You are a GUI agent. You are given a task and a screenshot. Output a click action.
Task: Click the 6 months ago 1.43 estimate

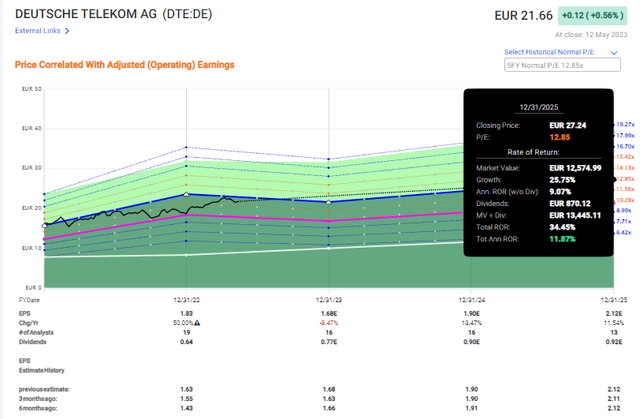187,408
